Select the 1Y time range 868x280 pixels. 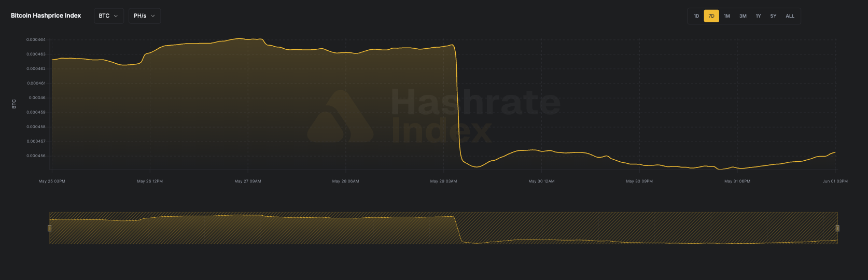758,16
